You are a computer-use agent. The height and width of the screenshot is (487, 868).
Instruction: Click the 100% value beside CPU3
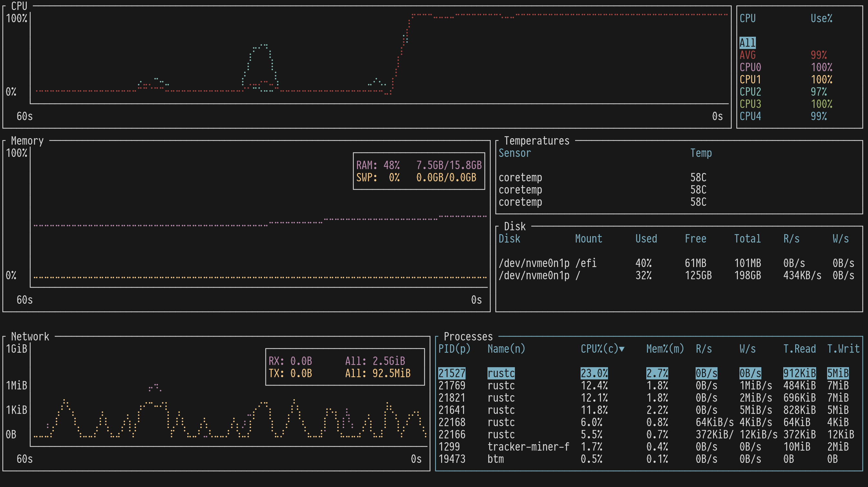(821, 104)
